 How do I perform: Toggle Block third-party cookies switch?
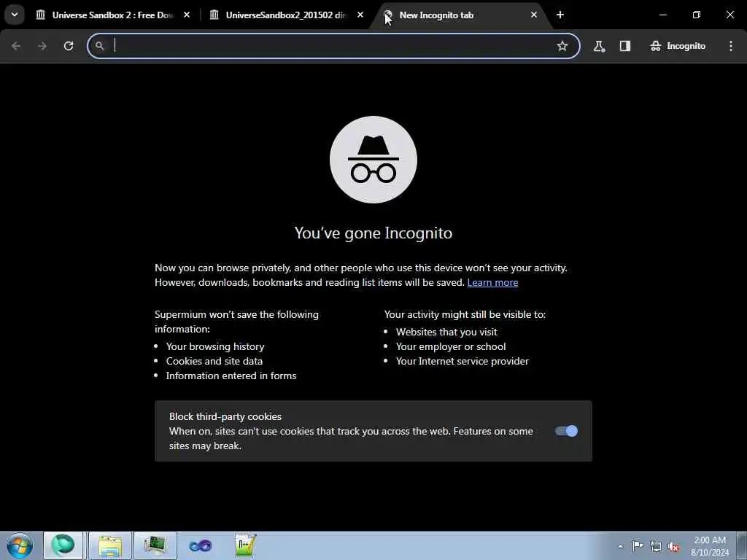click(566, 431)
